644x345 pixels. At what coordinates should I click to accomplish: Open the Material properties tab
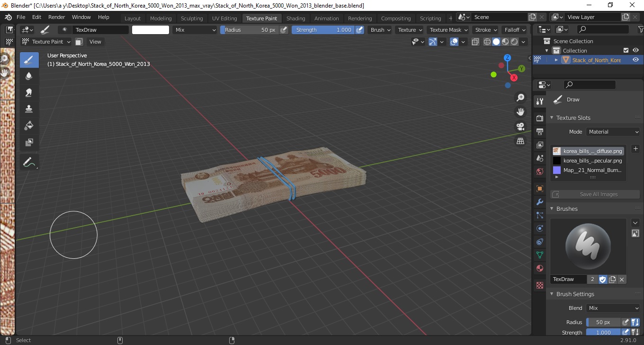tap(539, 268)
